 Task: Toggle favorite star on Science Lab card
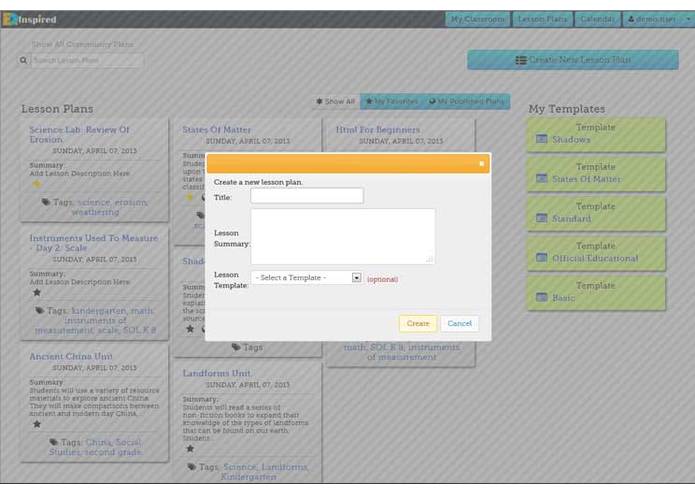[x=37, y=183]
